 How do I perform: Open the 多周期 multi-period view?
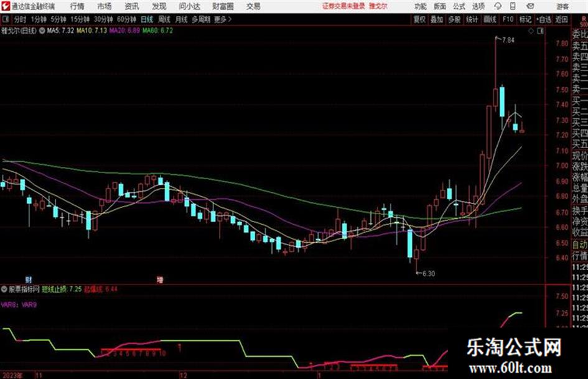pyautogui.click(x=201, y=19)
